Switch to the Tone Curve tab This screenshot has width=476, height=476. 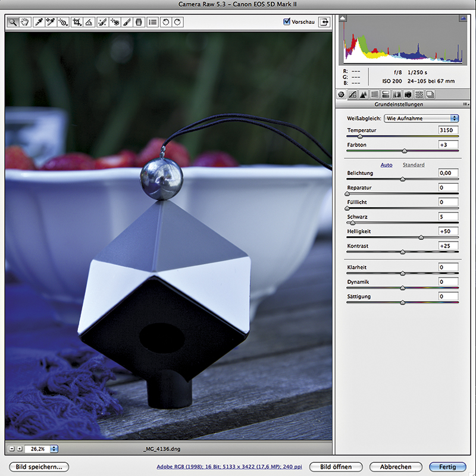pos(352,95)
